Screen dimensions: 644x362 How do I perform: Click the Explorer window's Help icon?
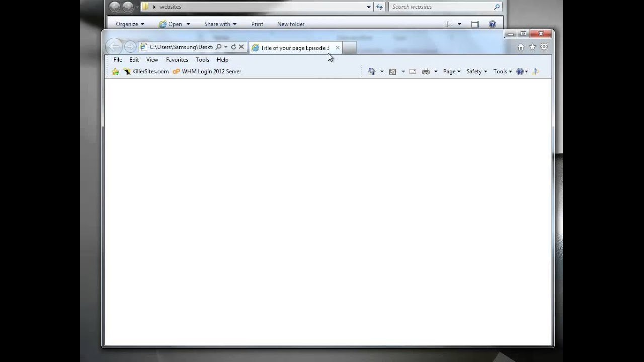(492, 24)
